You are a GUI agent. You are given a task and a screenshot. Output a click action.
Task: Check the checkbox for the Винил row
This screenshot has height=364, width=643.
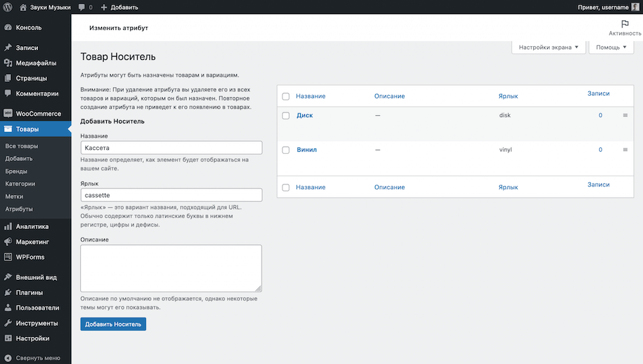(286, 150)
